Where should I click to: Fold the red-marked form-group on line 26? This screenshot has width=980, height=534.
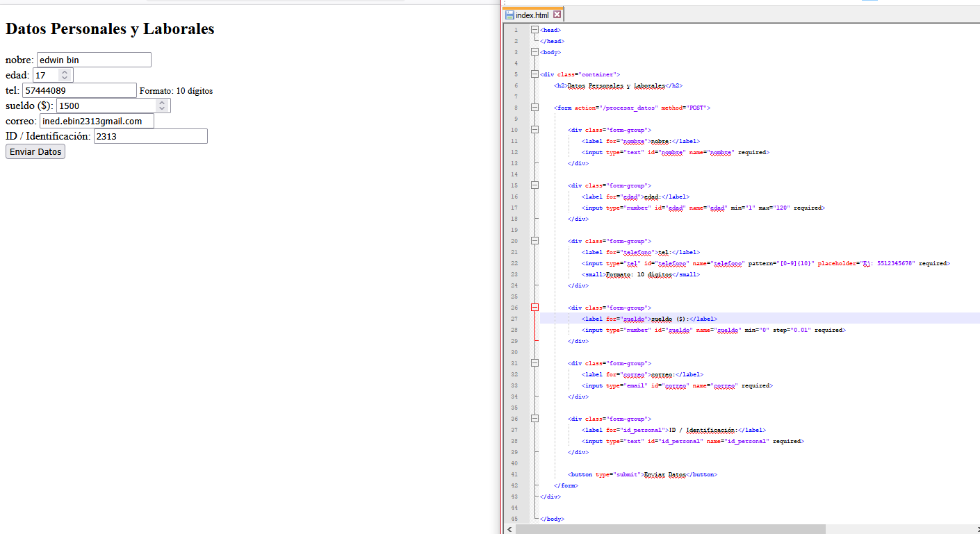[x=534, y=308]
